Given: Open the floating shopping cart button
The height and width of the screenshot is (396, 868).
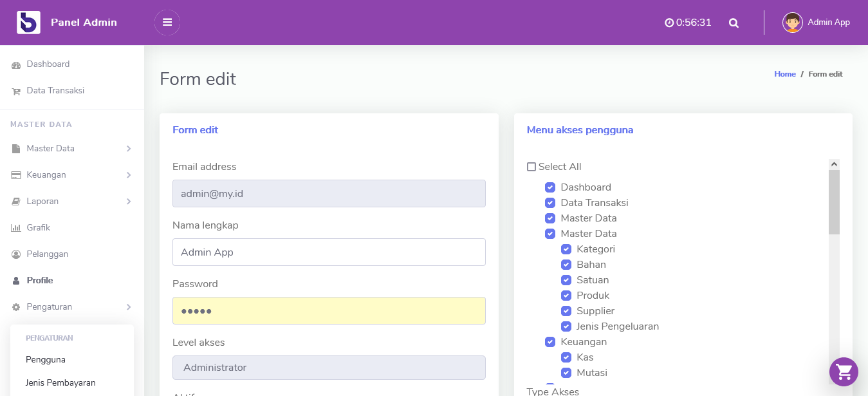Looking at the screenshot, I should tap(844, 372).
